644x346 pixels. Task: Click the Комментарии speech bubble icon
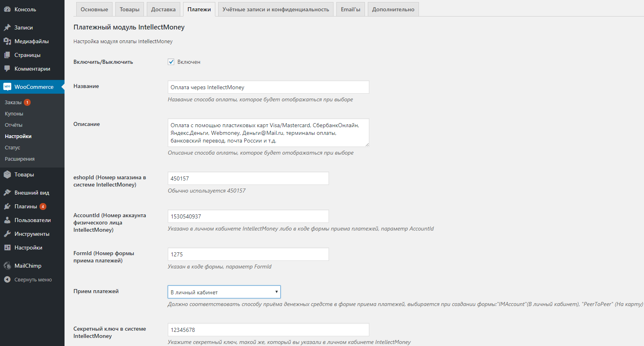pos(7,69)
